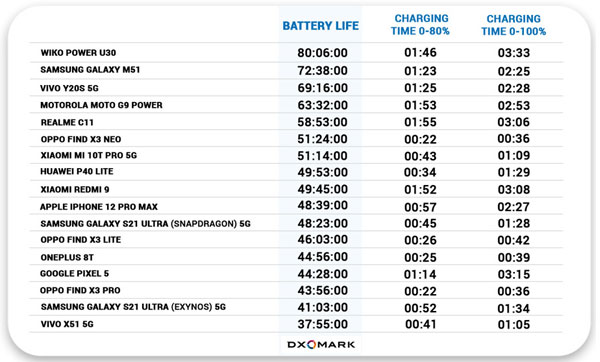600x362 pixels.
Task: Click battery life value 46:03:00
Action: (x=323, y=240)
